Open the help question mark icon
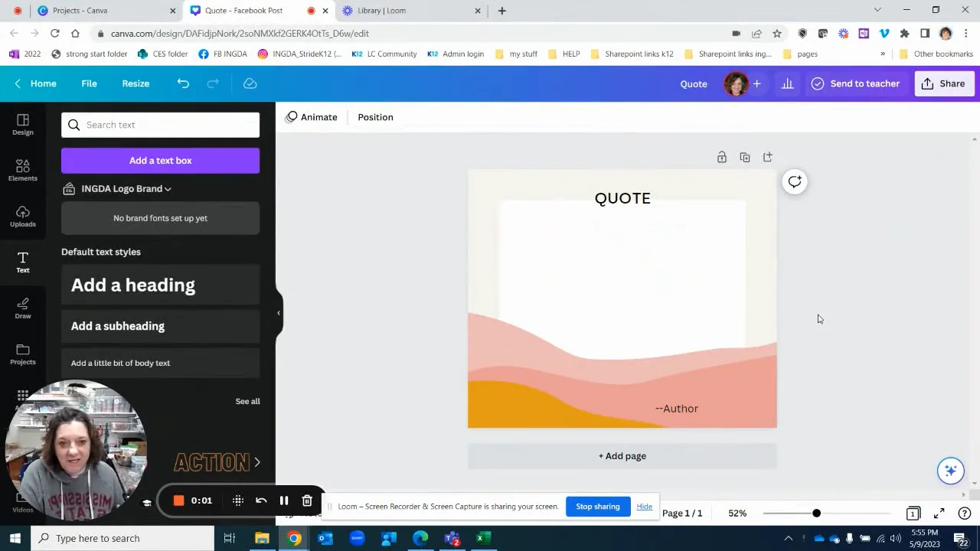The width and height of the screenshot is (980, 551). (x=965, y=514)
